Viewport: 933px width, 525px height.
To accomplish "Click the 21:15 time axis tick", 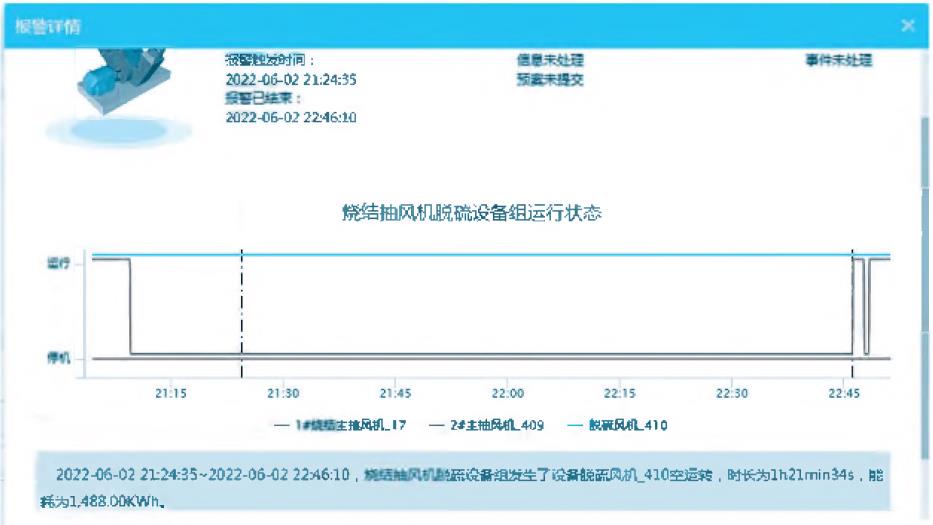I will (x=171, y=394).
